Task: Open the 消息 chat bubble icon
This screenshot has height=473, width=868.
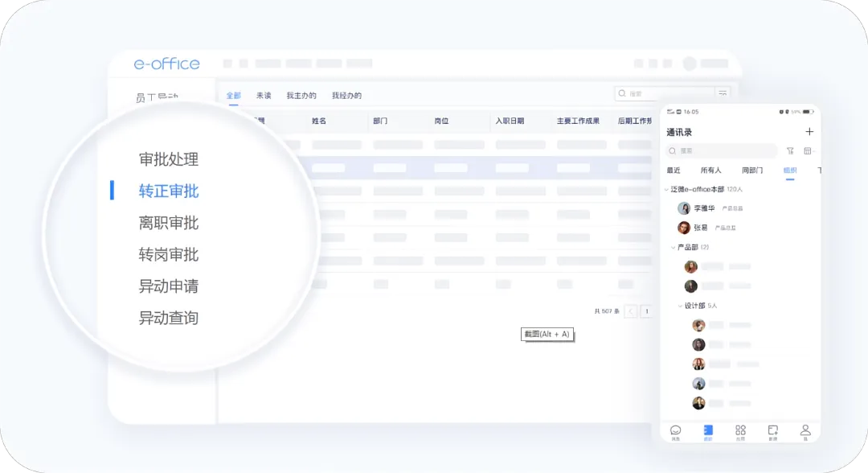Action: 675,430
